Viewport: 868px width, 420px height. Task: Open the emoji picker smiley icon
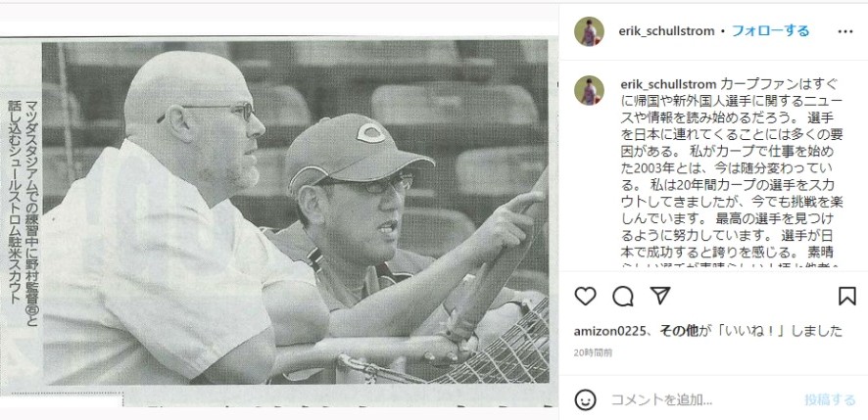pyautogui.click(x=585, y=399)
